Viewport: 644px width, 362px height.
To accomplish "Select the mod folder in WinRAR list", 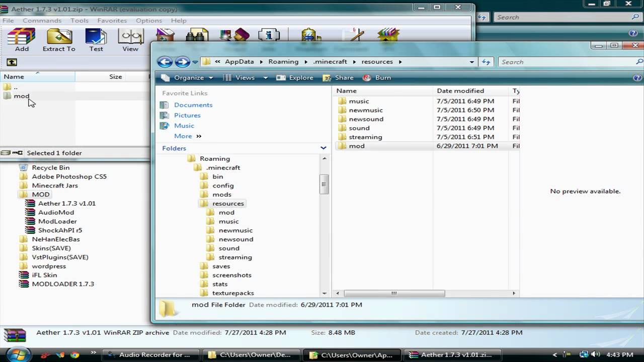I will (x=22, y=96).
